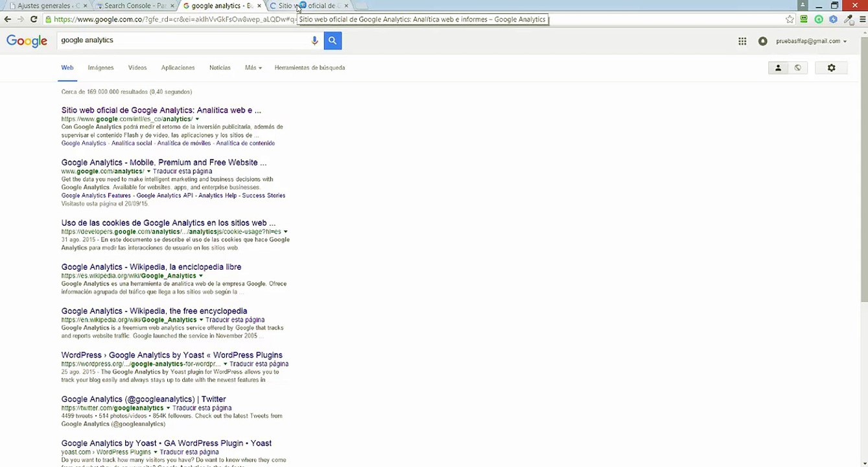
Task: Click Traducir esta página for twitter.com result
Action: point(202,408)
